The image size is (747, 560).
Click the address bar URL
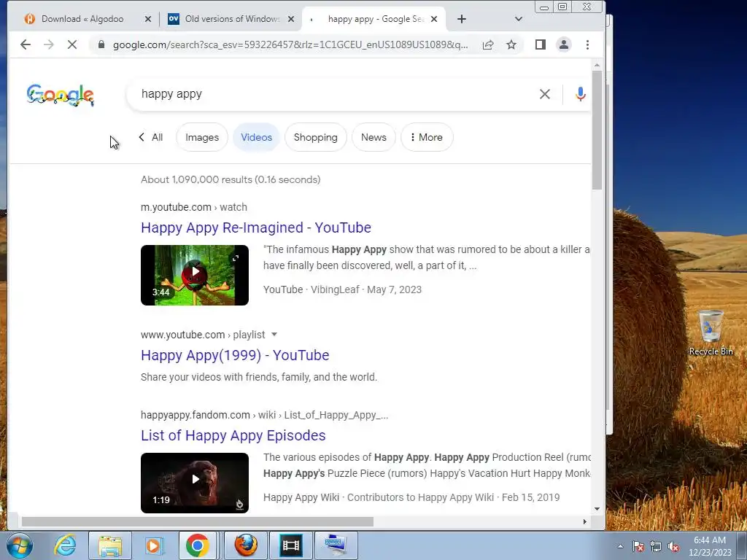click(x=290, y=44)
